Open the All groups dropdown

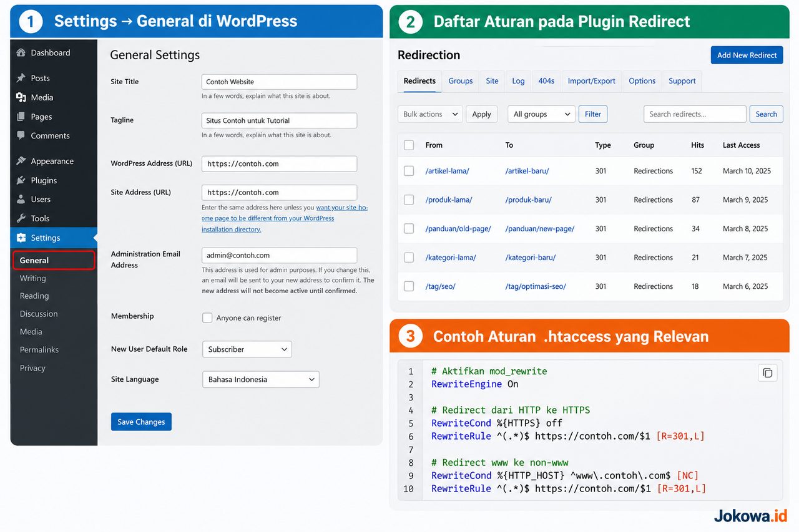[x=542, y=114]
